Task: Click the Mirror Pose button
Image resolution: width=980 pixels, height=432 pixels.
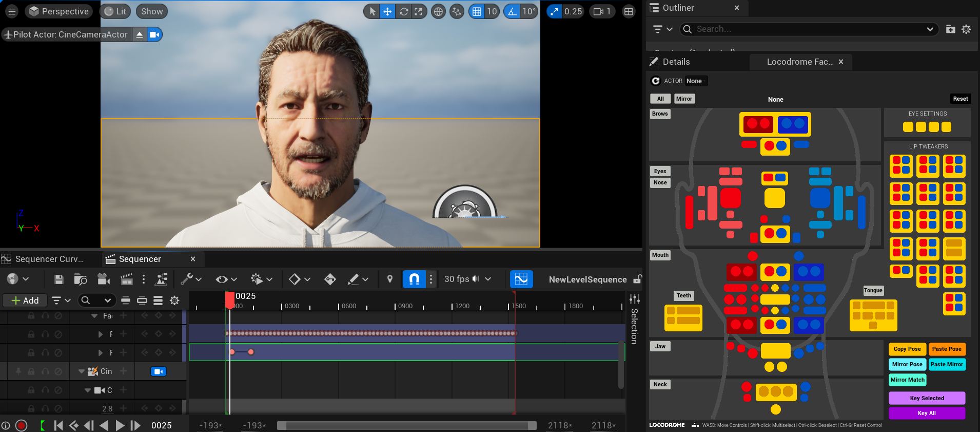Action: tap(907, 364)
